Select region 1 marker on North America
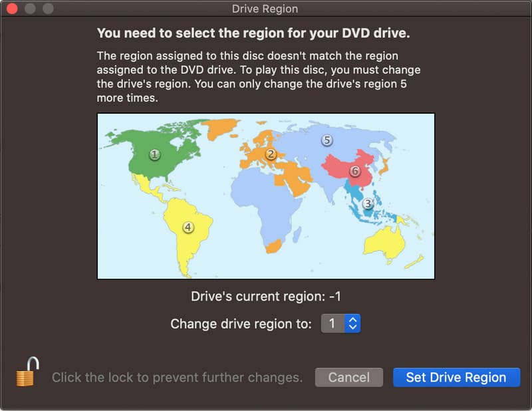 [x=155, y=155]
